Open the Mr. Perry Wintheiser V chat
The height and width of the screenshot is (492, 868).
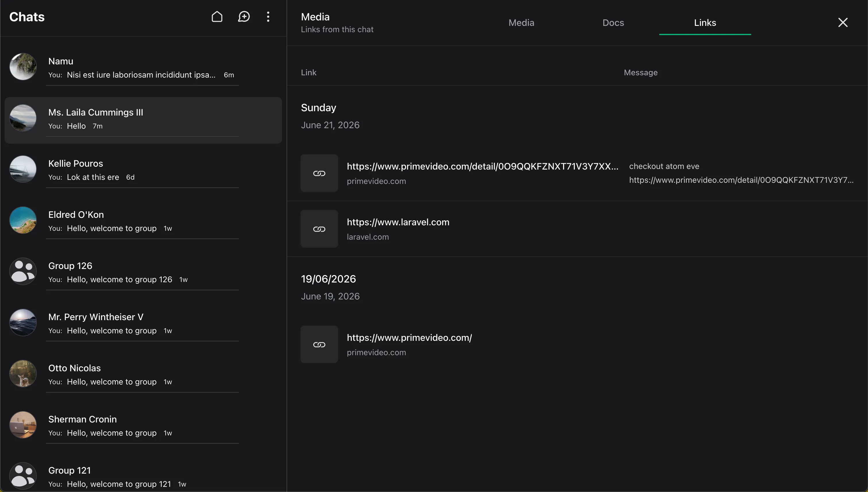(x=143, y=325)
